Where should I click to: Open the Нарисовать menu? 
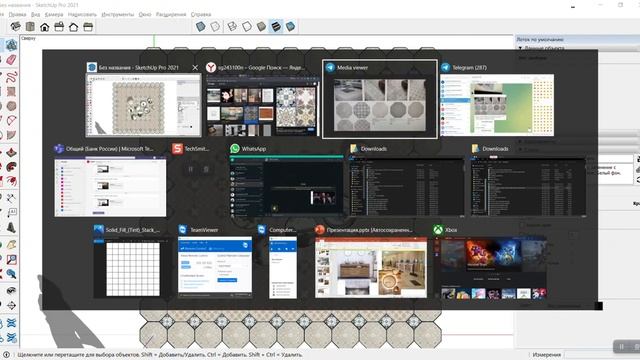point(82,14)
